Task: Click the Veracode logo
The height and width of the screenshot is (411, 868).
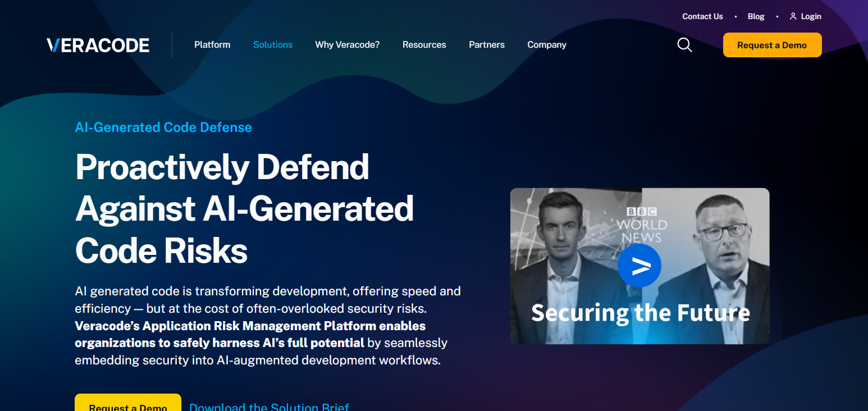Action: [98, 45]
